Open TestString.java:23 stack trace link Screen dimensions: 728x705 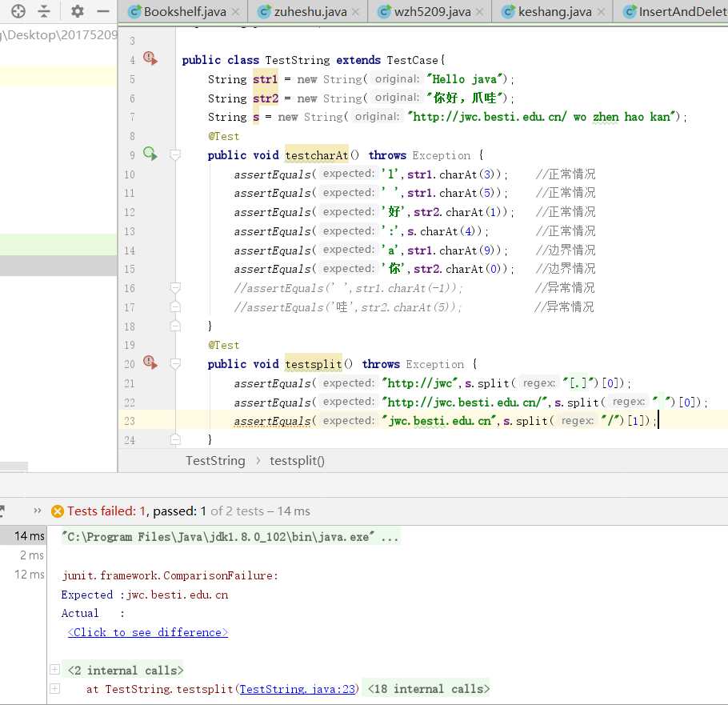pos(298,688)
